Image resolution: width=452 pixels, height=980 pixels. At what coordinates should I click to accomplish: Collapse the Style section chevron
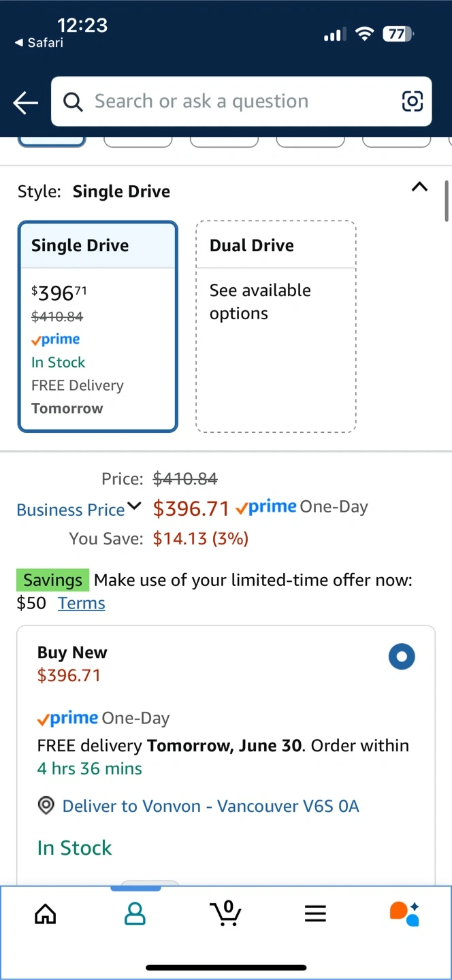point(420,186)
